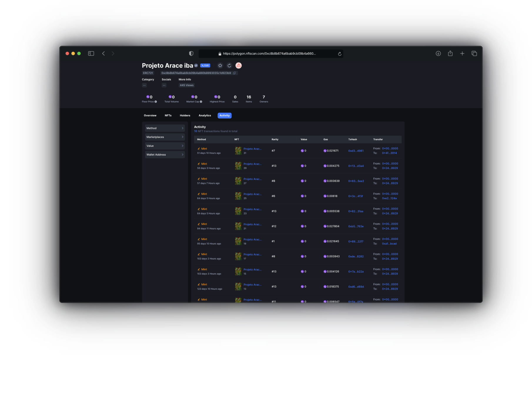This screenshot has height=399, width=532.
Task: Click the refresh metadata icon beside the star
Action: coord(229,66)
